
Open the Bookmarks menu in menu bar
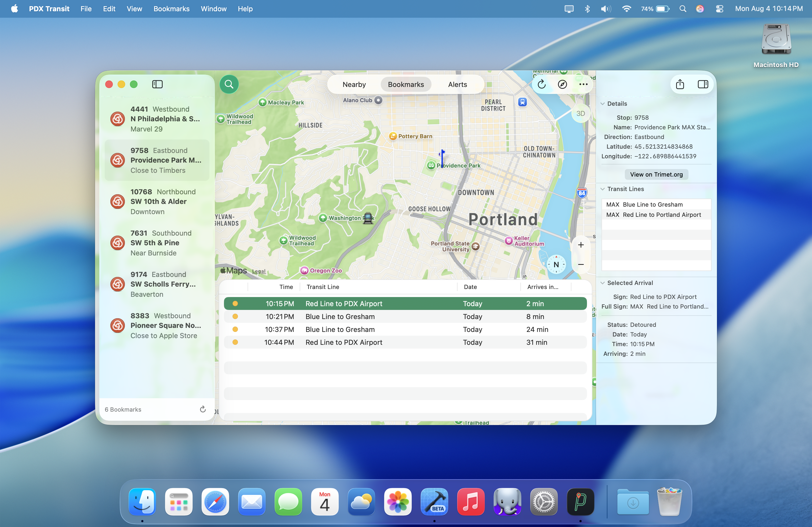coord(171,9)
